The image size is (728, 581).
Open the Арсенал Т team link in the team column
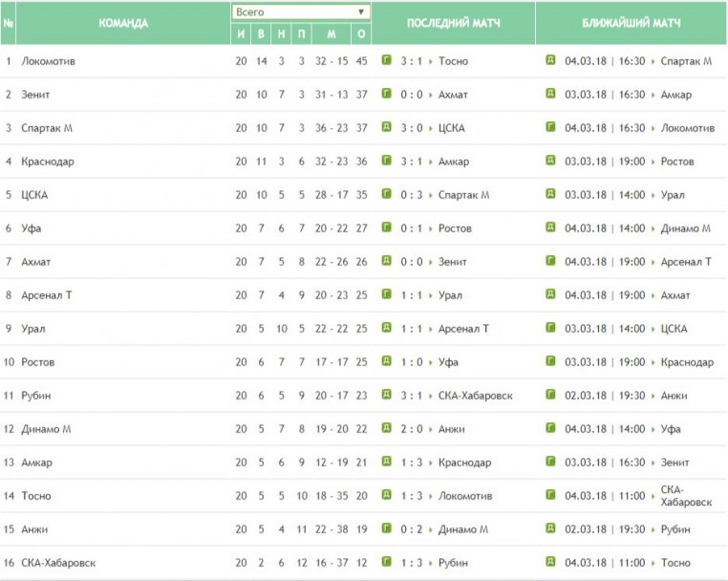click(46, 295)
